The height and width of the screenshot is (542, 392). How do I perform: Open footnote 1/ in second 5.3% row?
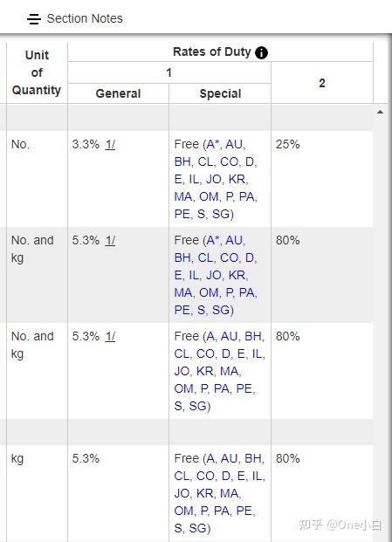(110, 336)
